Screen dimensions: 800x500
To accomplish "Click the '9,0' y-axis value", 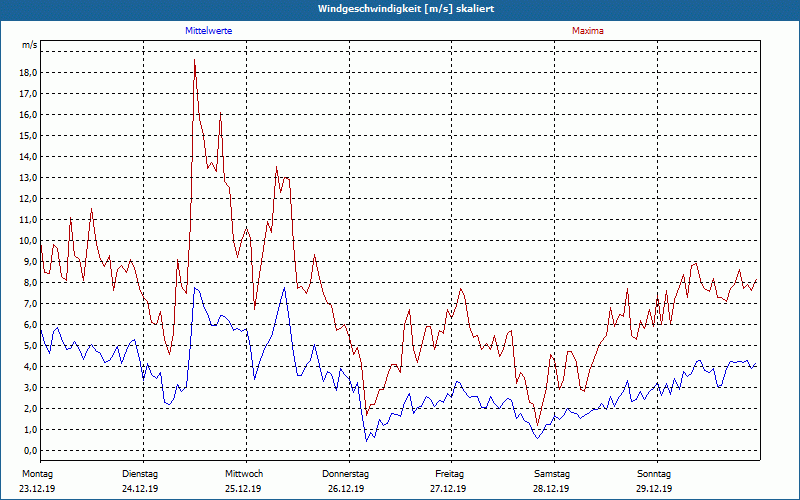I will (30, 261).
